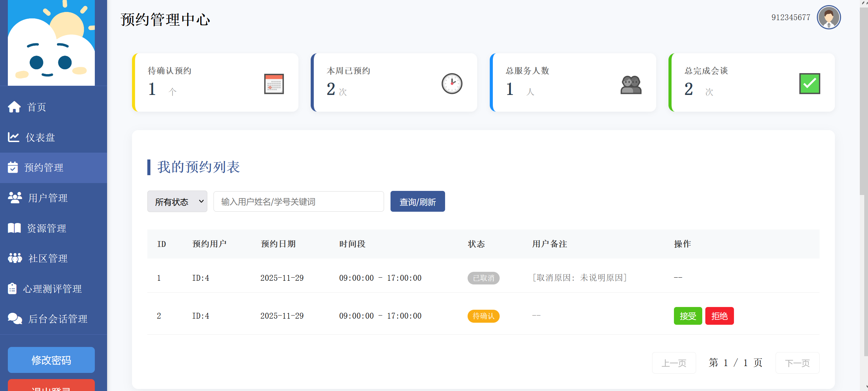Click the 预约用户 column header
This screenshot has height=391, width=868.
click(x=209, y=244)
